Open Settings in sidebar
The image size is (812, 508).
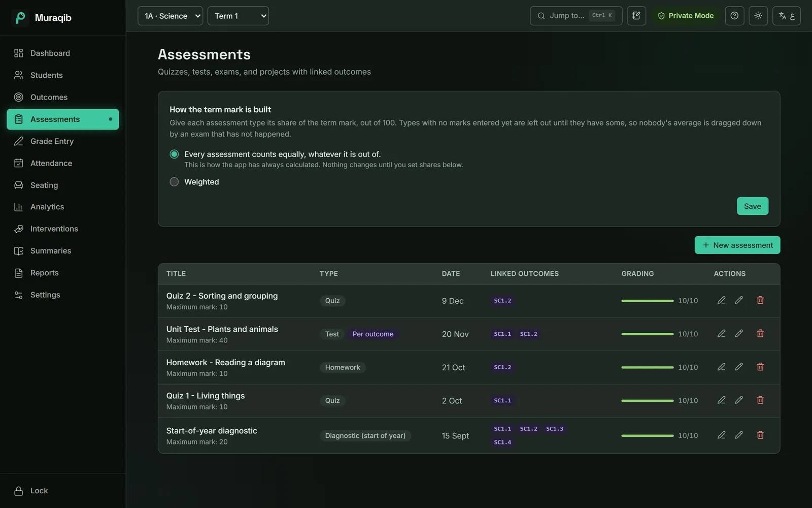tap(63, 295)
